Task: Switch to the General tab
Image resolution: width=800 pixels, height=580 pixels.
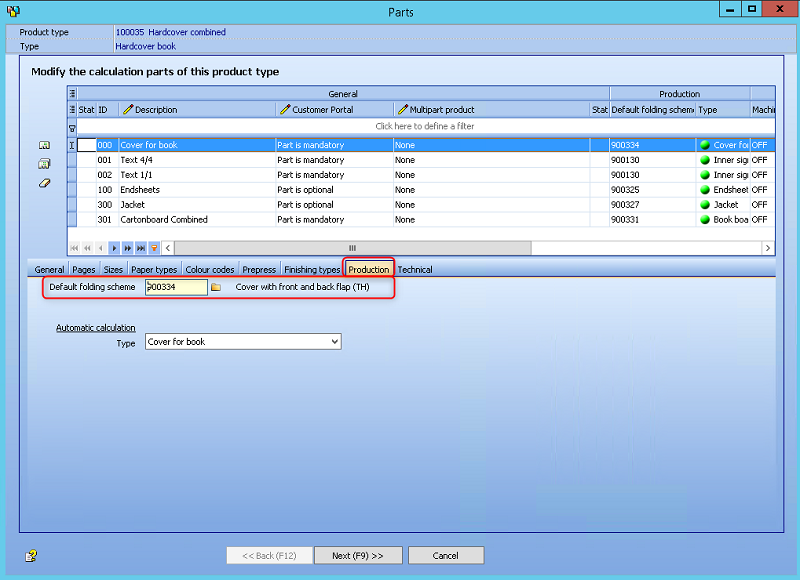Action: coord(49,269)
